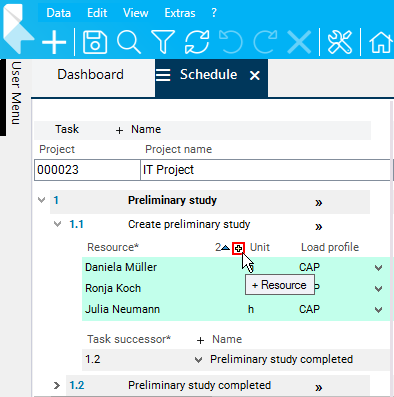The height and width of the screenshot is (397, 394).
Task: Click unit h in Julia Neumann row
Action: 251,309
